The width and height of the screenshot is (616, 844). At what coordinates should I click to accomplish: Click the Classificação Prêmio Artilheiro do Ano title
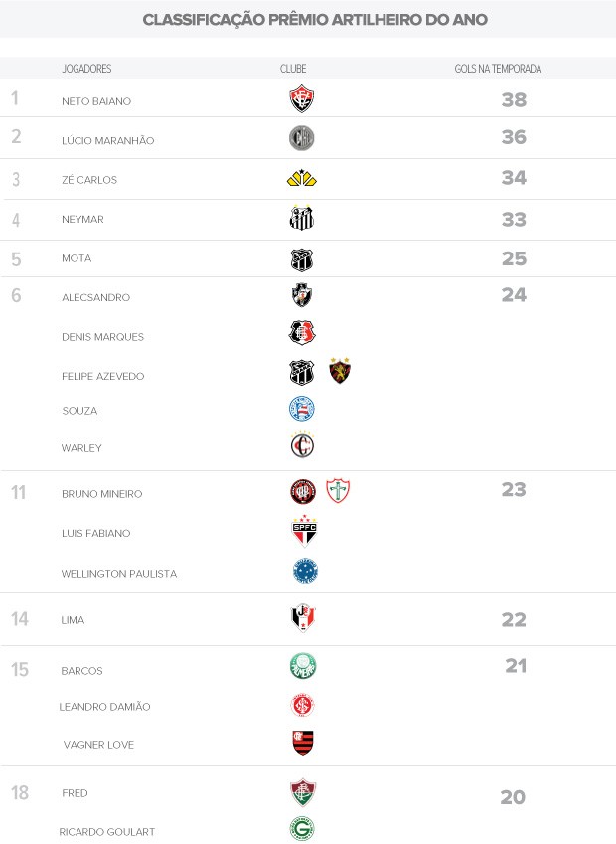pos(315,19)
